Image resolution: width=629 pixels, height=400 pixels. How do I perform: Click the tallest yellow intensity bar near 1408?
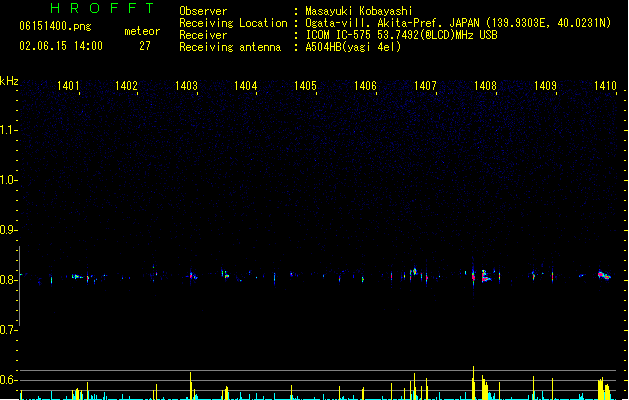click(473, 383)
